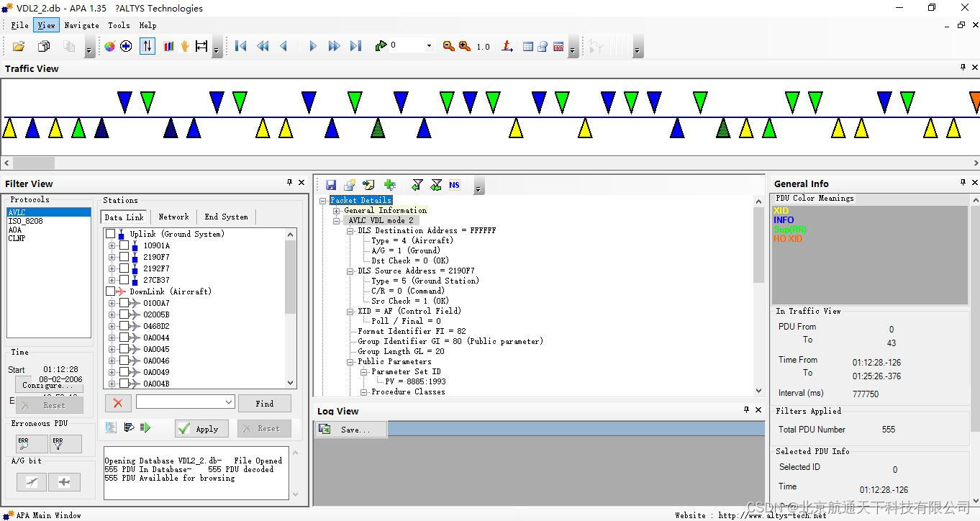Image resolution: width=980 pixels, height=521 pixels.
Task: Open the Tools menu
Action: [x=119, y=25]
